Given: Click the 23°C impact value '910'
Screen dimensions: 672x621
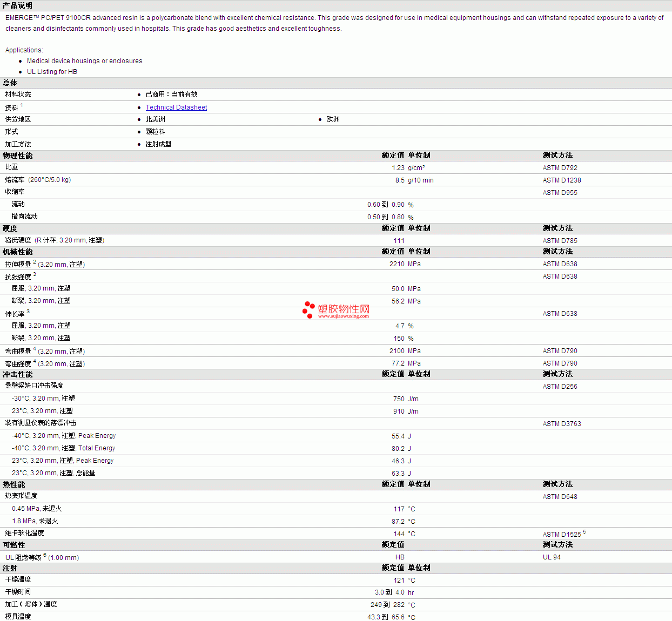Looking at the screenshot, I should (399, 411).
